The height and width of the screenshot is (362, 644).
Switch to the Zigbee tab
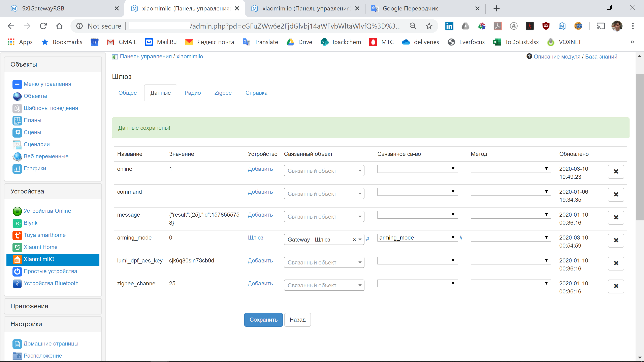point(223,93)
